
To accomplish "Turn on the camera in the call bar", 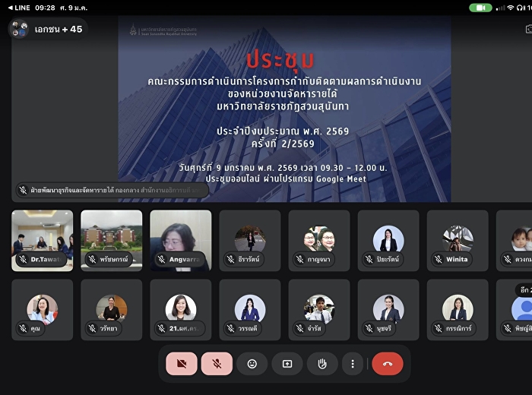I will pyautogui.click(x=182, y=364).
